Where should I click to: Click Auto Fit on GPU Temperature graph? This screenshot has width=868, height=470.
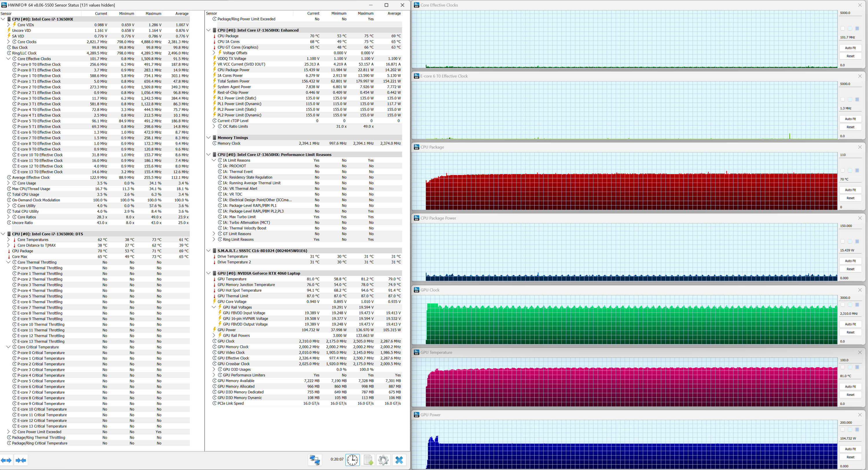tap(850, 386)
